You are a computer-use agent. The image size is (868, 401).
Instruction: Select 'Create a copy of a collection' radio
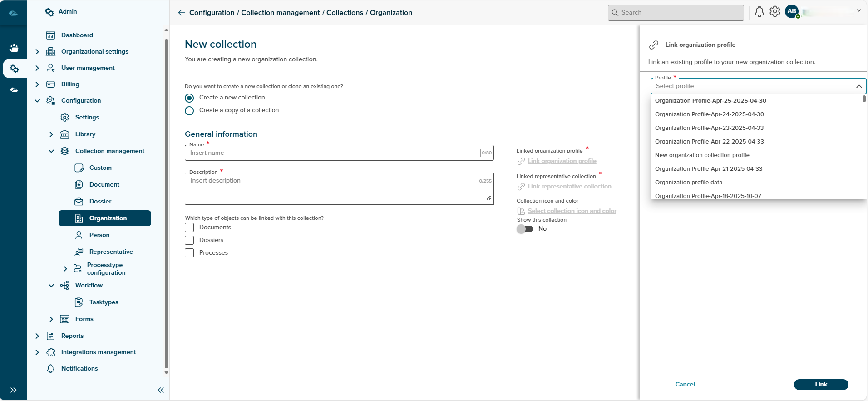pyautogui.click(x=189, y=111)
